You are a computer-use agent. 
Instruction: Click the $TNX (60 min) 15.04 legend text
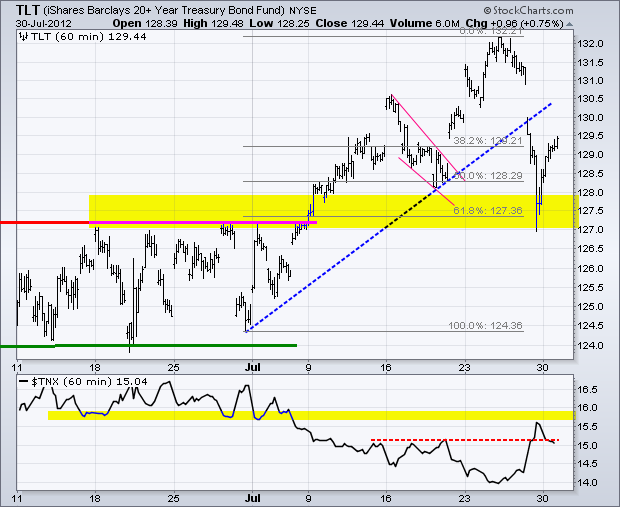tap(90, 382)
